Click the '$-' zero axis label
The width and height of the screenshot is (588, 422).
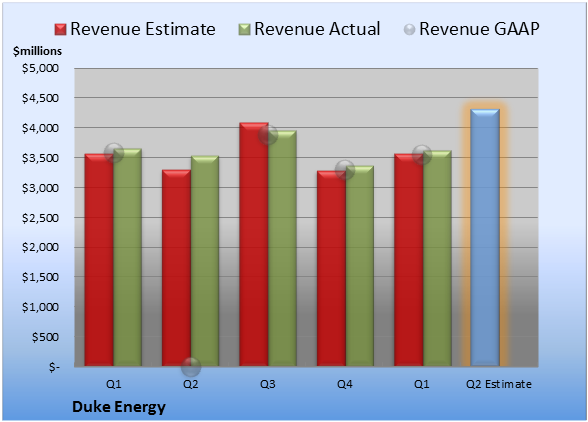click(54, 367)
